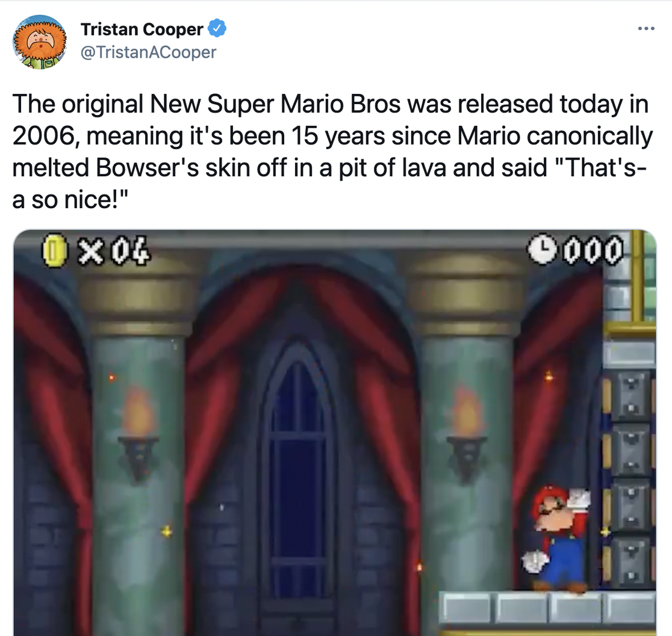This screenshot has width=672, height=636.
Task: Click the @TristanACooper handle
Action: tap(148, 52)
